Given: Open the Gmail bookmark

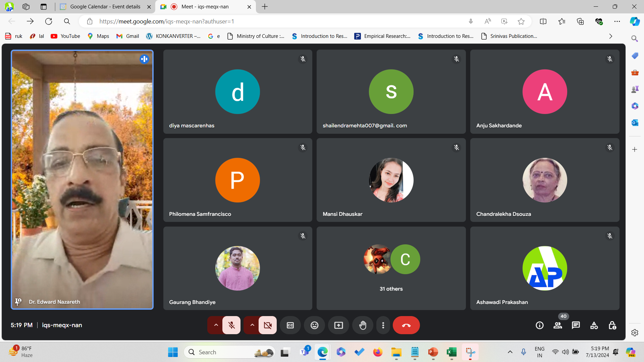Looking at the screenshot, I should click(x=127, y=36).
